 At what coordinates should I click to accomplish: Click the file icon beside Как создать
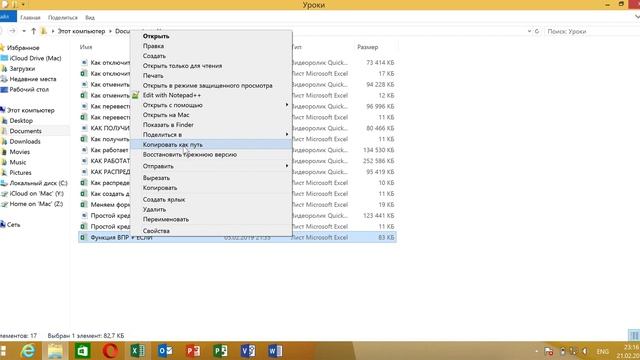[83, 193]
